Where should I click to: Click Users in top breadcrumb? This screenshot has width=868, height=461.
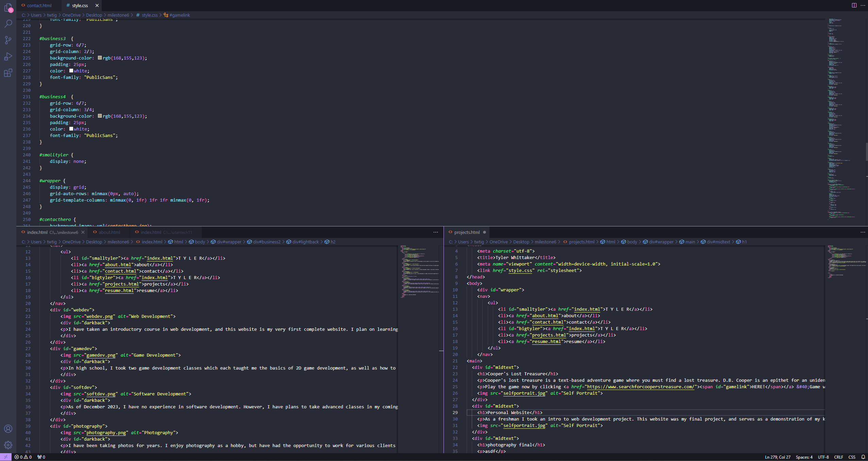pyautogui.click(x=36, y=15)
